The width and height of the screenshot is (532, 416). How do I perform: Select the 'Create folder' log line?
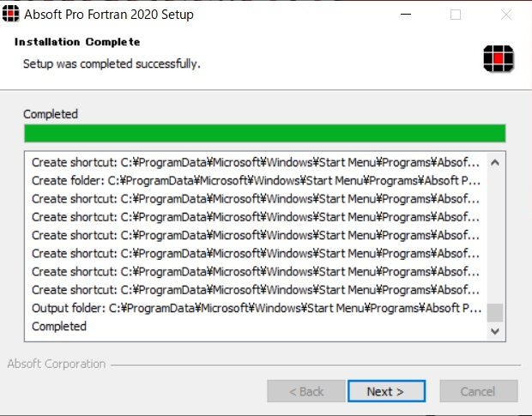coord(257,181)
